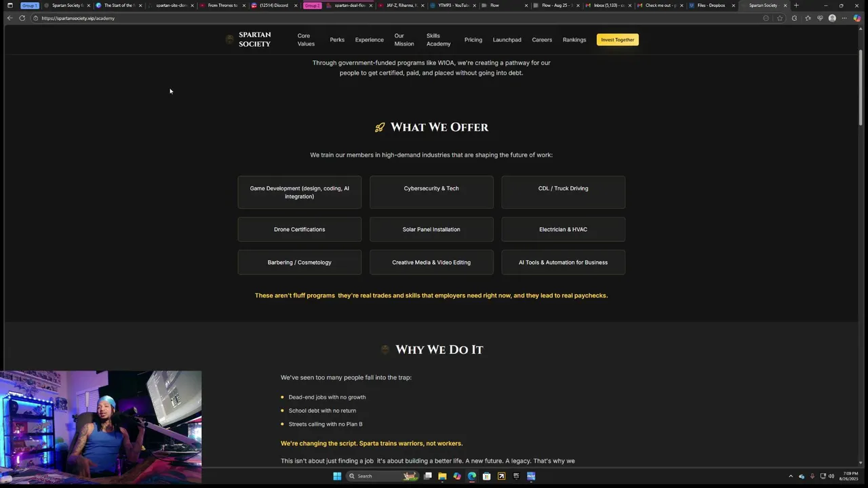Viewport: 868px width, 488px height.
Task: Go back using browser back arrow
Action: click(9, 18)
